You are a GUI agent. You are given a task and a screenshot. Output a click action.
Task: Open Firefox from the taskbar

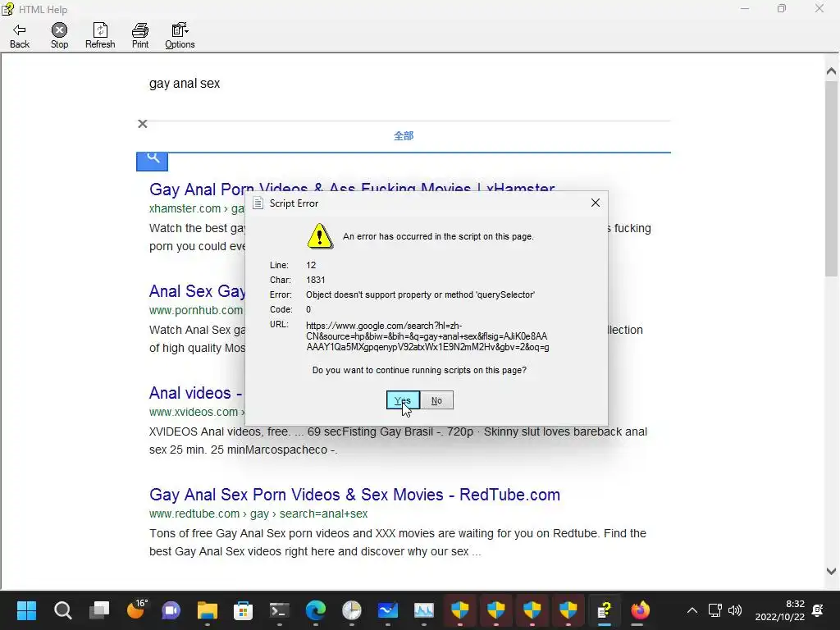[x=640, y=610]
